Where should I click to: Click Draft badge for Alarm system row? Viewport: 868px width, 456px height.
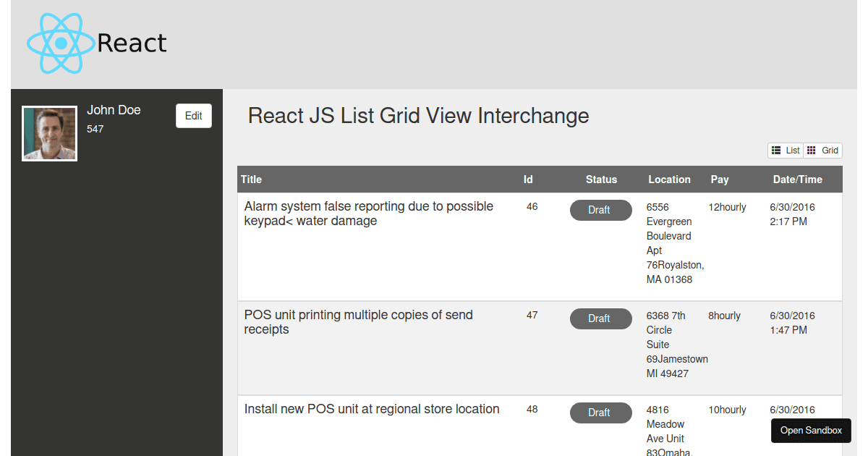(600, 210)
